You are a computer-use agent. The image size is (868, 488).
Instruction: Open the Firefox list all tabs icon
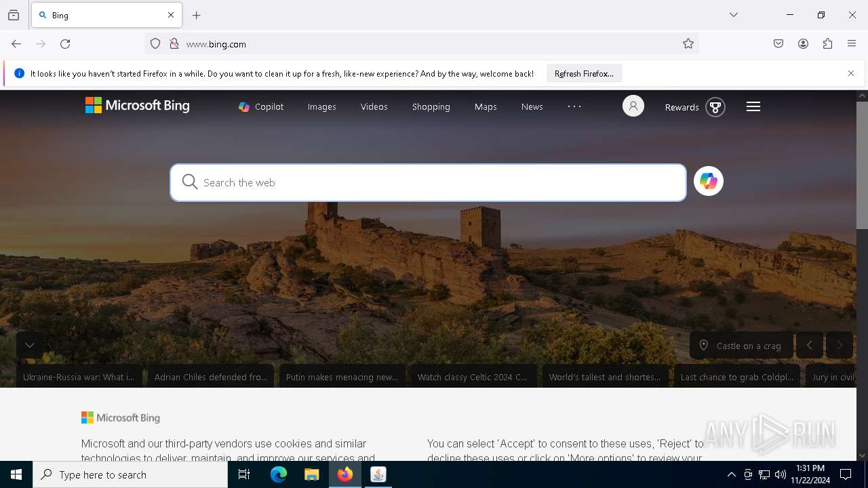pos(14,15)
